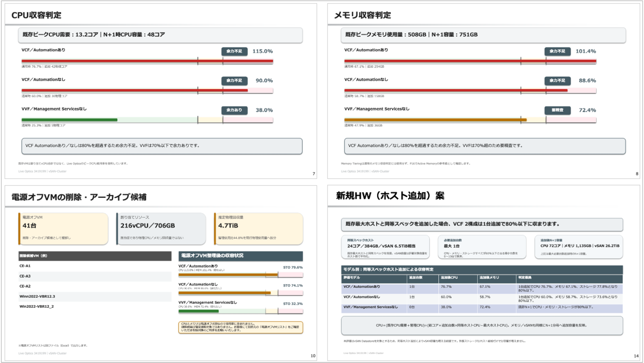Click the red 115.0% CPU progress bar
Screen dimensions: 644x363
[147, 61]
